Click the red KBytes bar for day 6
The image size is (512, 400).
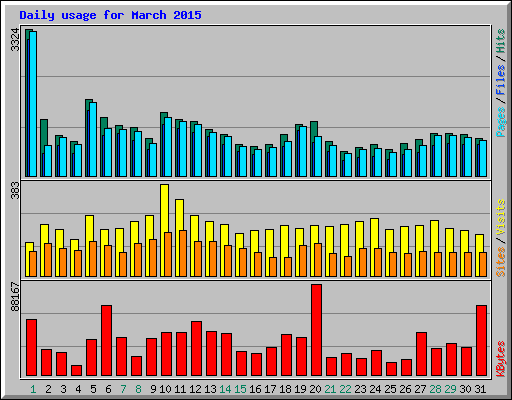click(x=106, y=340)
